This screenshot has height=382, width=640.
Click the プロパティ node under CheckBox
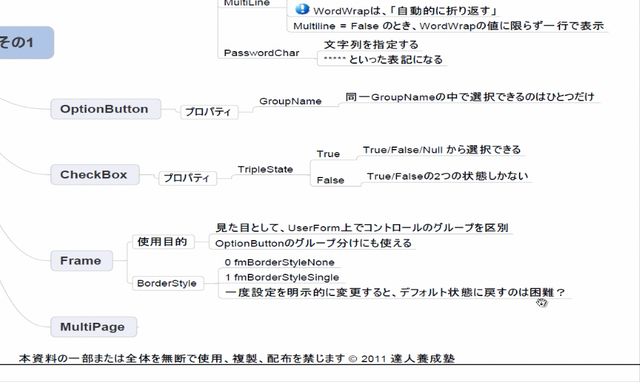pos(187,178)
